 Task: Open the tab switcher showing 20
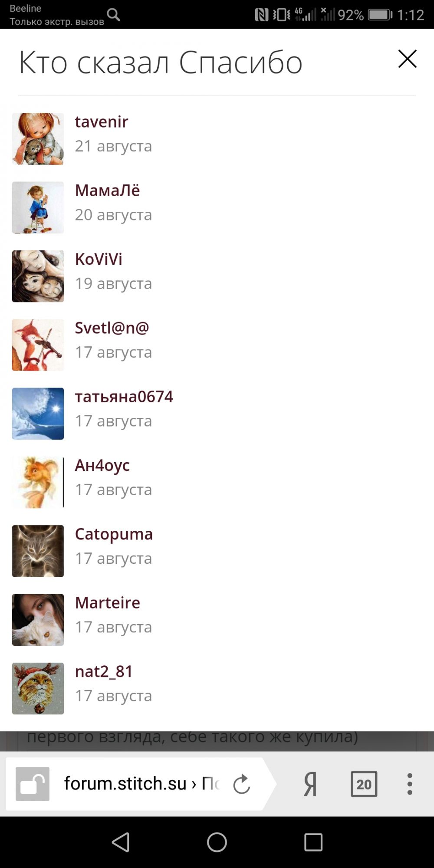pos(364,784)
